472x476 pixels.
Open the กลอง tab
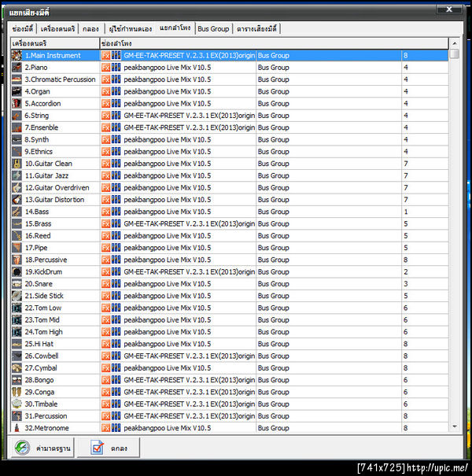coord(90,29)
